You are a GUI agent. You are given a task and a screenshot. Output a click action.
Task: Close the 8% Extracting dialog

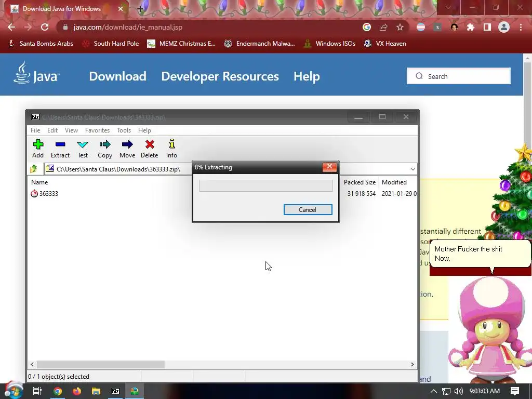point(329,167)
